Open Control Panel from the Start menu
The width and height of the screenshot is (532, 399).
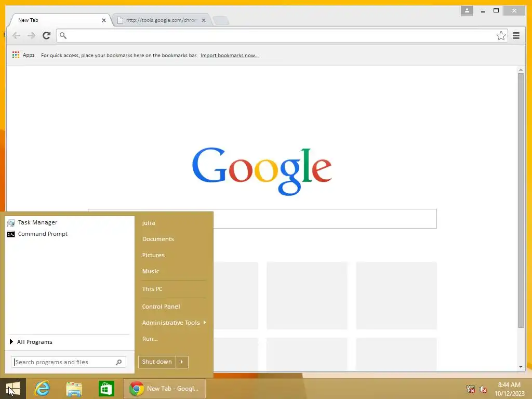(161, 307)
